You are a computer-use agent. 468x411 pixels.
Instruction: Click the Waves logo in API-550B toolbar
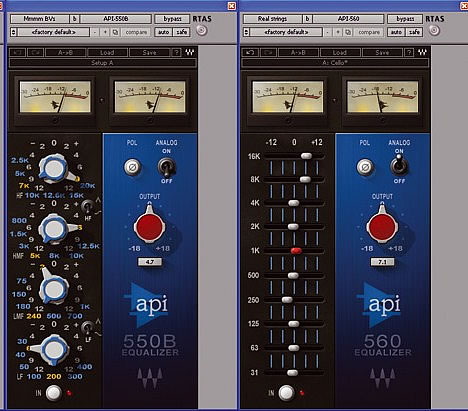189,52
